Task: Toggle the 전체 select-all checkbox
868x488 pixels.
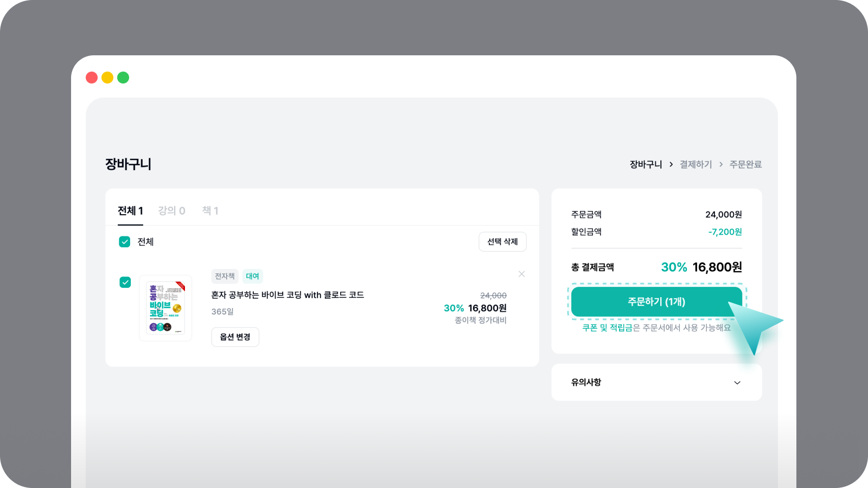Action: click(125, 242)
